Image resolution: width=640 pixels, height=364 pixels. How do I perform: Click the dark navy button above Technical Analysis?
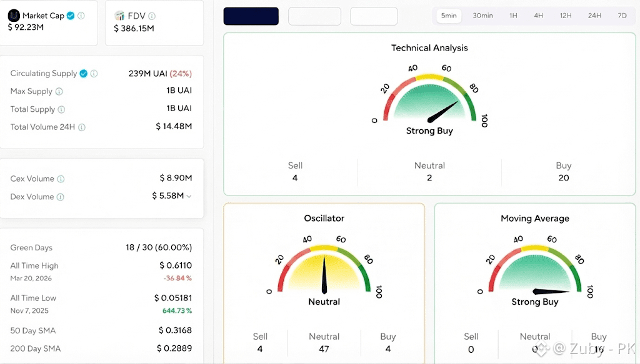point(251,16)
